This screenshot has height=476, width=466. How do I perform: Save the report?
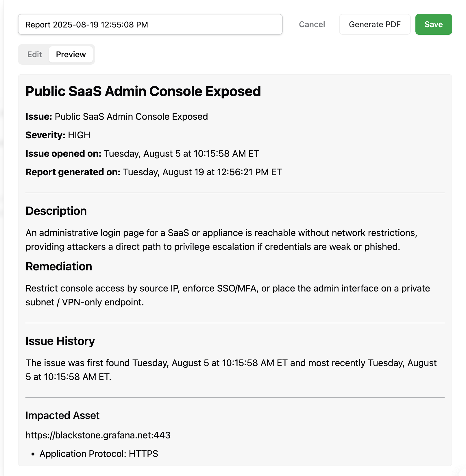point(433,25)
